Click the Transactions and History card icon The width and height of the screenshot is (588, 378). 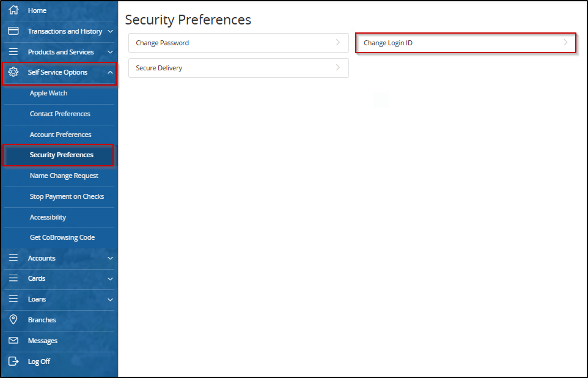click(13, 31)
